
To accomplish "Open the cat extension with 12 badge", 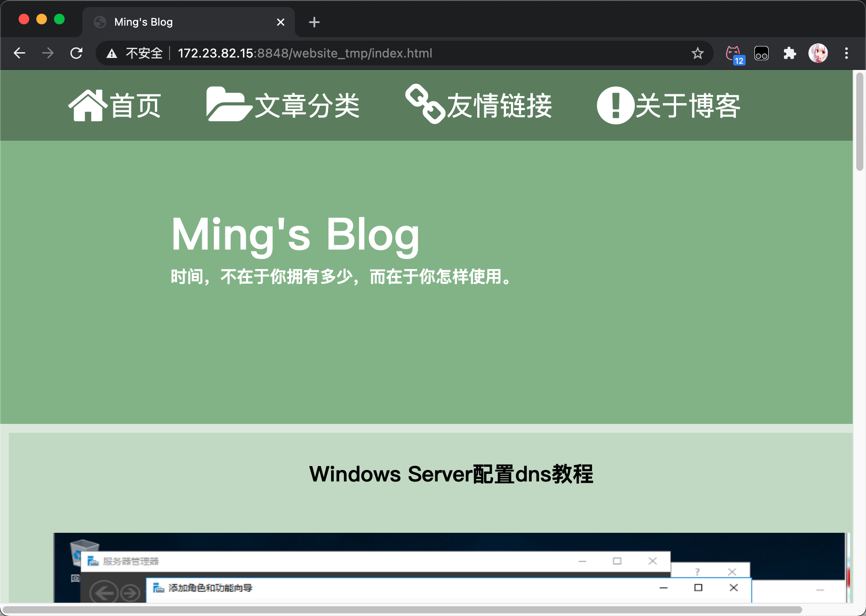I will 734,54.
